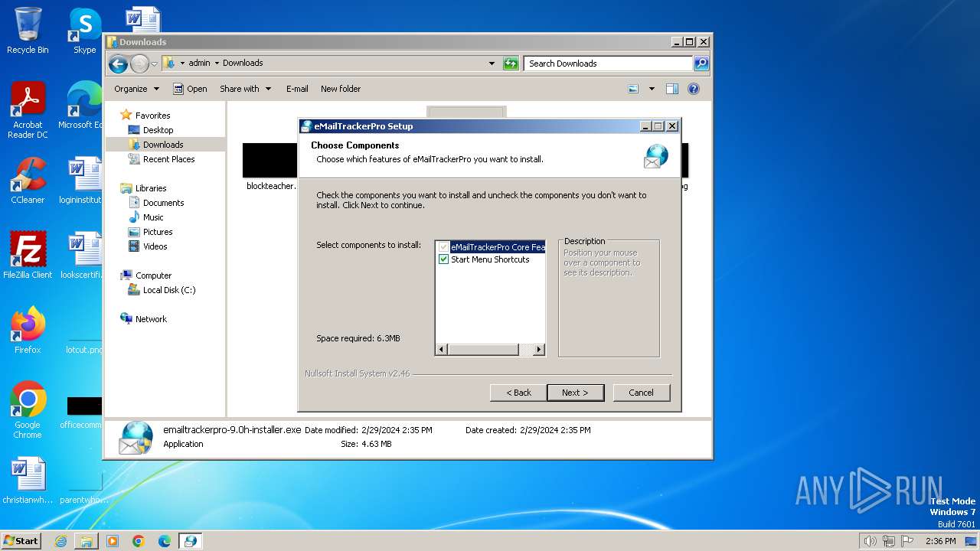980x551 pixels.
Task: Click the search magnifier icon
Action: (x=701, y=64)
